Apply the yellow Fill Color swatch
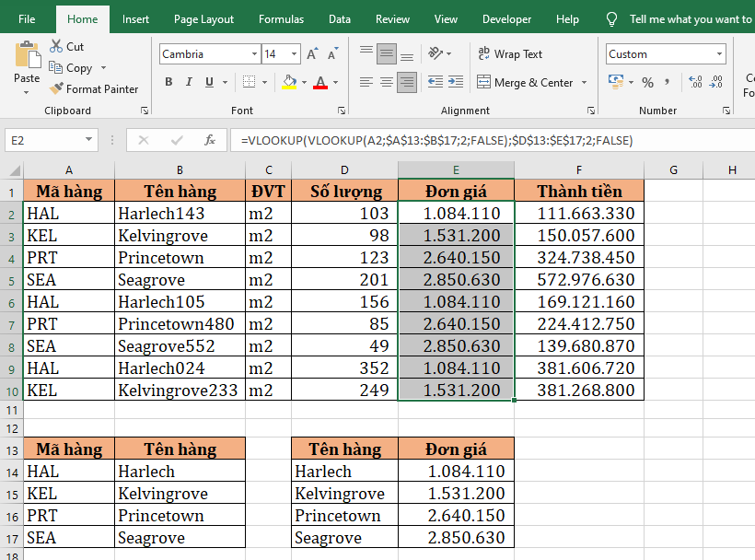755x560 pixels. pyautogui.click(x=289, y=83)
